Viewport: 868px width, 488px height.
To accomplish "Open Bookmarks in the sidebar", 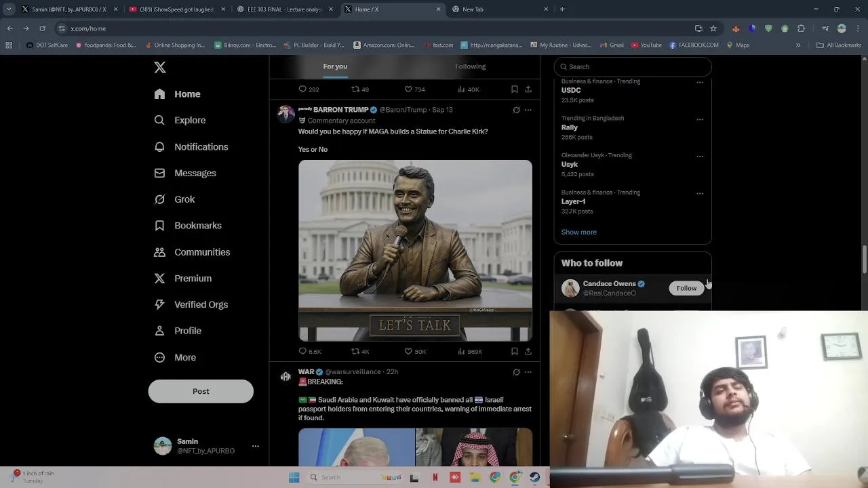I will click(188, 226).
